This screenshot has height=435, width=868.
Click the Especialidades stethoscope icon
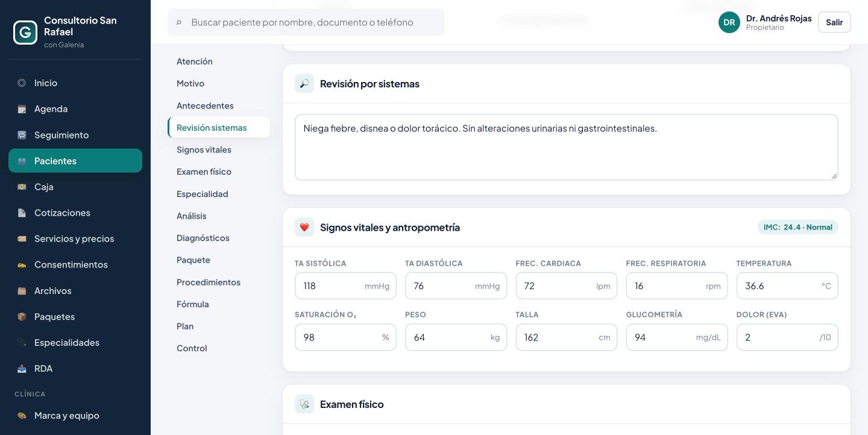pyautogui.click(x=22, y=342)
